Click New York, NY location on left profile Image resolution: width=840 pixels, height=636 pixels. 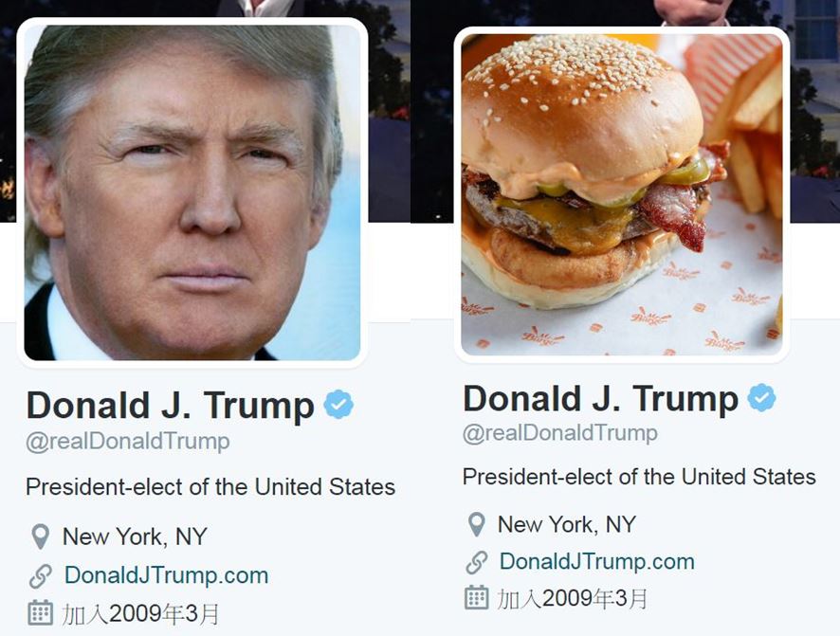click(x=135, y=537)
